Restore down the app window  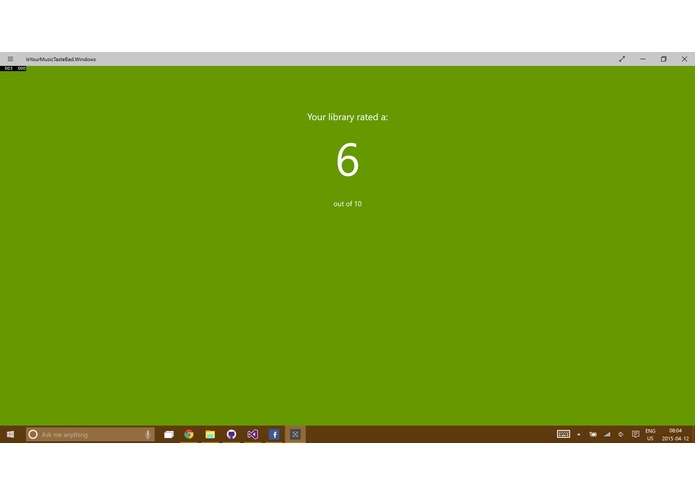(664, 59)
